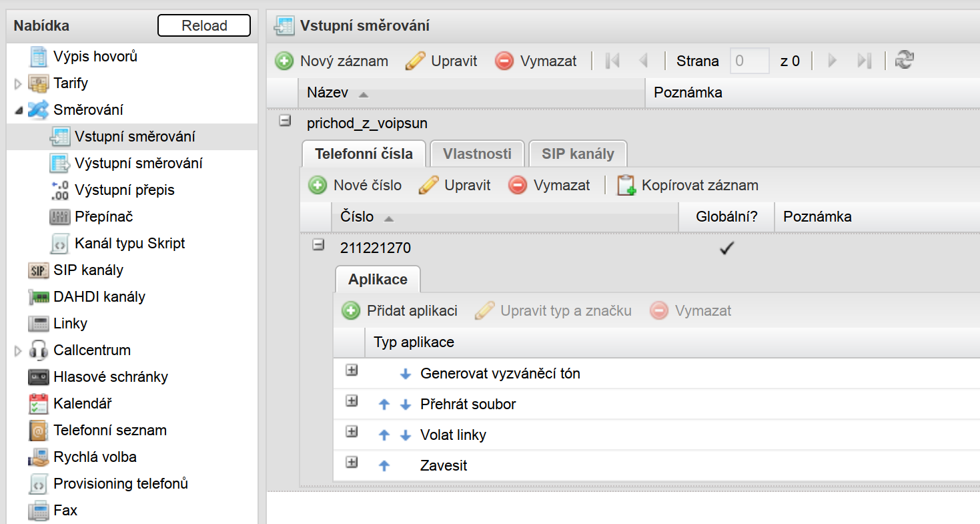
Task: Click the Strana page number field
Action: pyautogui.click(x=750, y=61)
